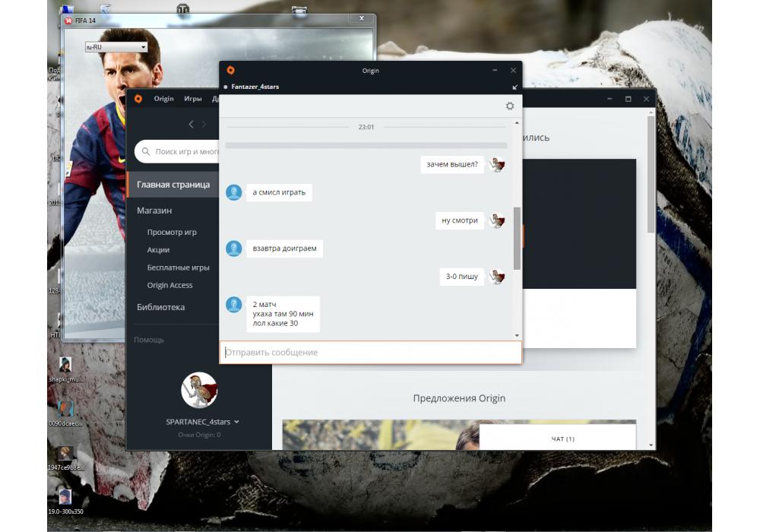Click friend avatar next to 'взавтра доиграем'
The image size is (760, 532).
coord(233,249)
